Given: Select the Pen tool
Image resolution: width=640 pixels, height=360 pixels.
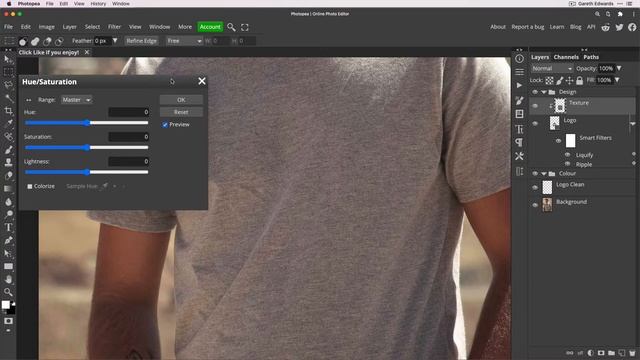Looking at the screenshot, I should (x=8, y=240).
